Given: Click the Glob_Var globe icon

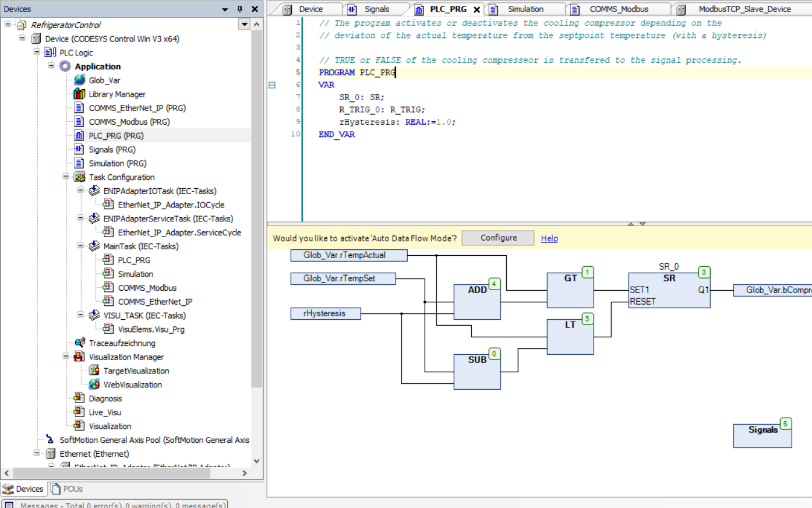Looking at the screenshot, I should (80, 80).
